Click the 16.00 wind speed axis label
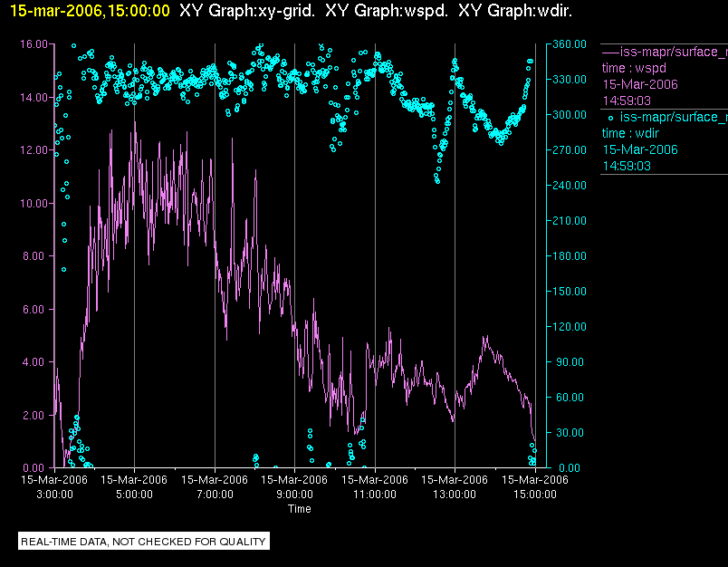 (x=34, y=44)
